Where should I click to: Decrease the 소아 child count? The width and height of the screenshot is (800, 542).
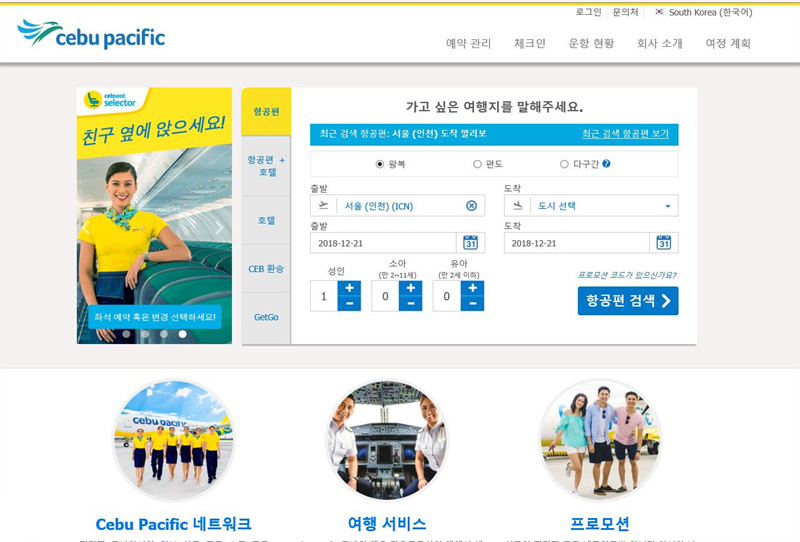point(411,304)
